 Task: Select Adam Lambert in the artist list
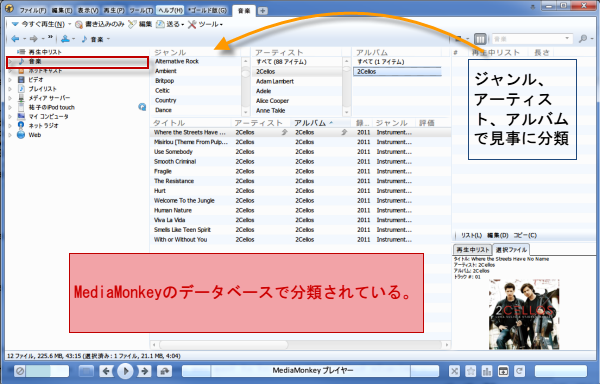click(275, 81)
